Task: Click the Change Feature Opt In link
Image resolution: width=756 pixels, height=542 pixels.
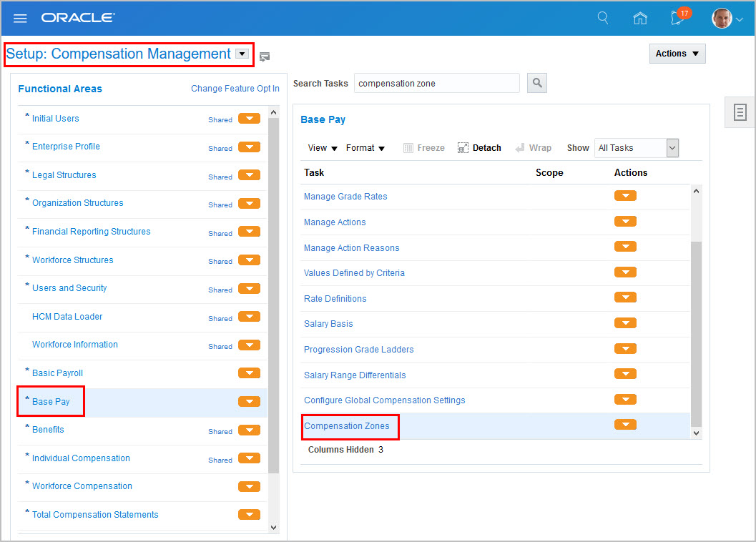Action: (x=235, y=88)
